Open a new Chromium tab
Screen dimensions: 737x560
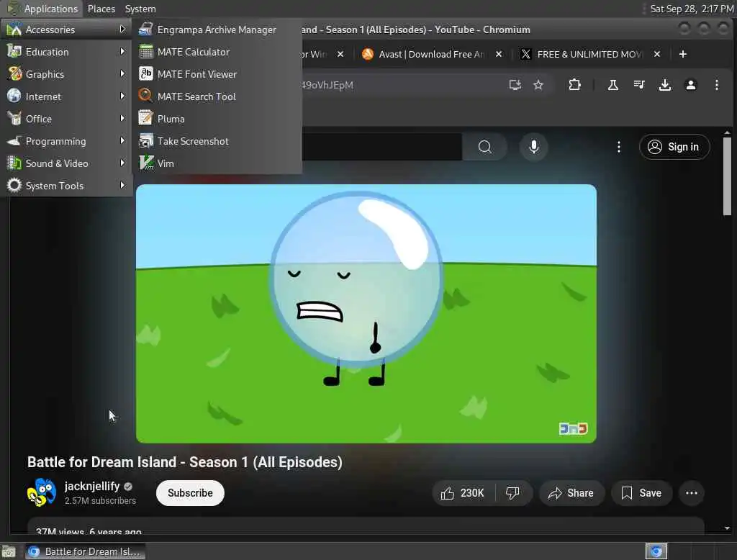pos(683,54)
